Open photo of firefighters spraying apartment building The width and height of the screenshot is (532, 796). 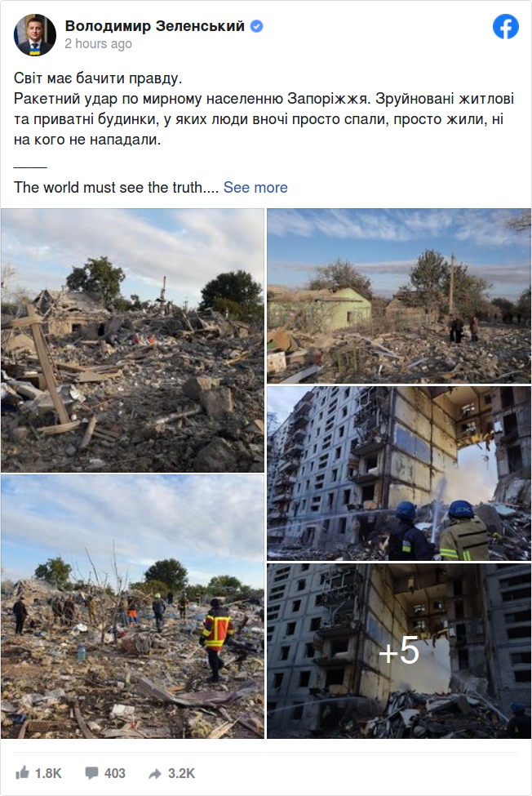tap(399, 474)
